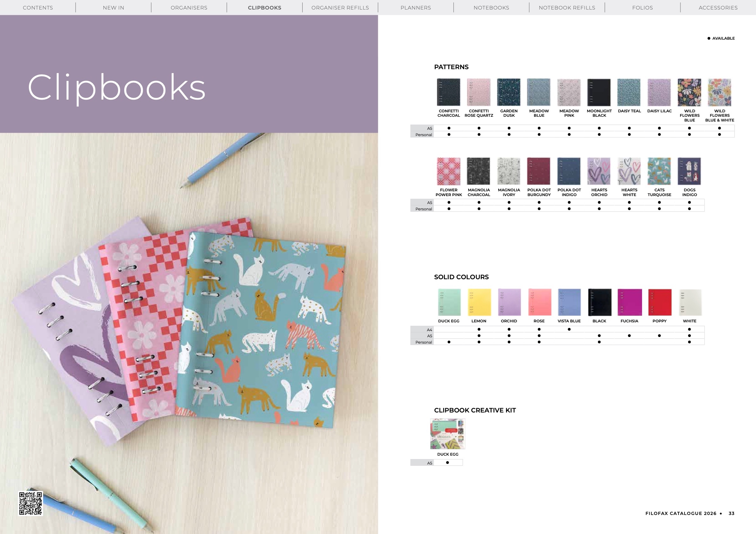Select the Garden Dusk pattern thumbnail
756x534 pixels.
pyautogui.click(x=509, y=92)
